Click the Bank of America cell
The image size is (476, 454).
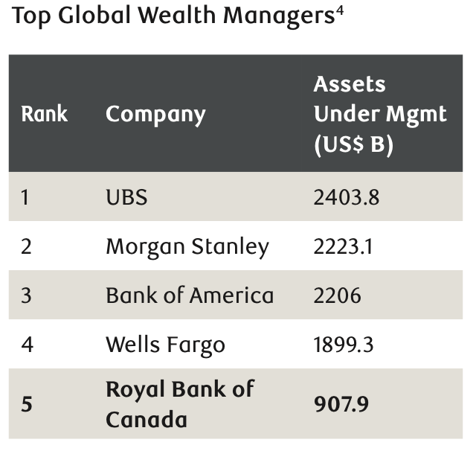(190, 295)
